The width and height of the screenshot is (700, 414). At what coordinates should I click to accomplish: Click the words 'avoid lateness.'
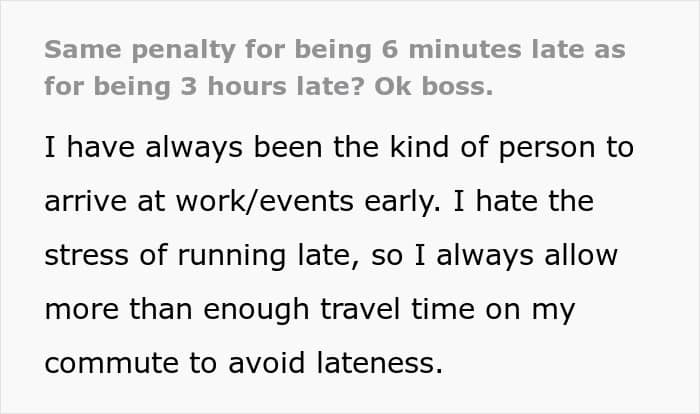pos(335,362)
